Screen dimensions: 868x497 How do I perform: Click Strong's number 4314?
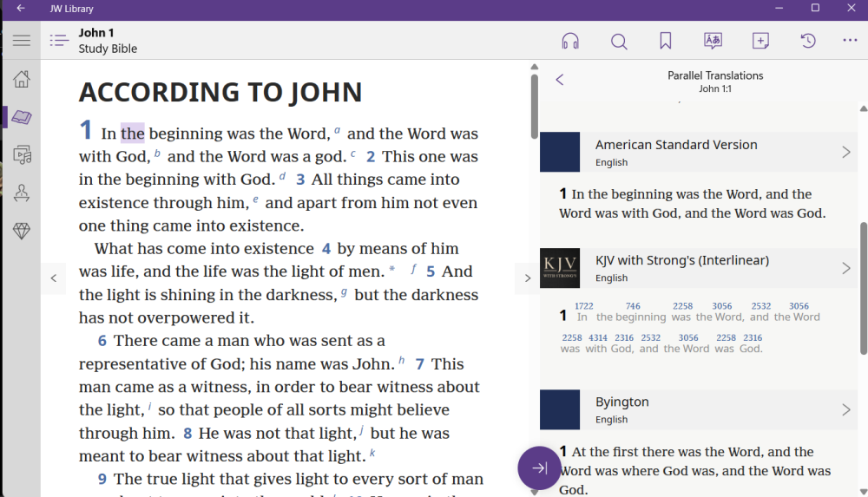coord(598,337)
